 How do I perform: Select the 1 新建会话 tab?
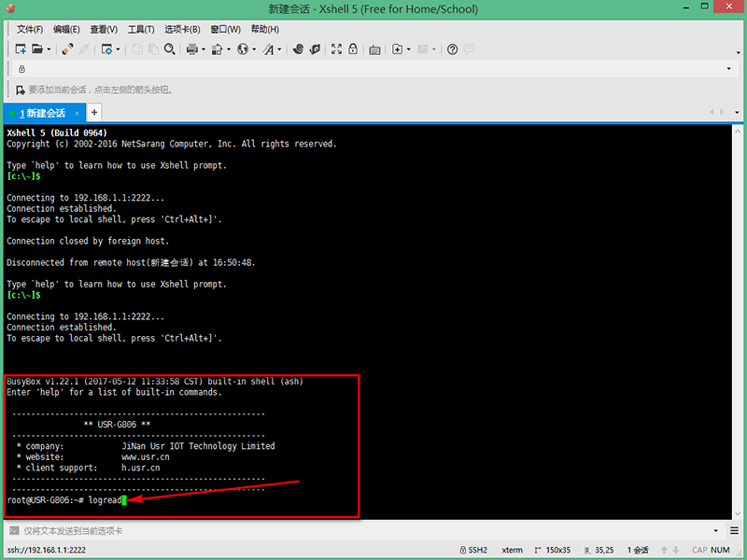pos(43,113)
